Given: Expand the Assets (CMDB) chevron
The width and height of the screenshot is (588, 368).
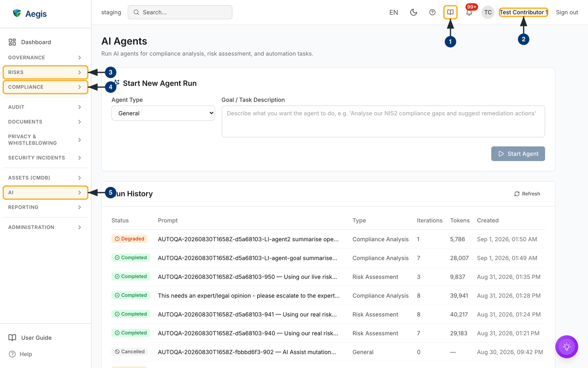Looking at the screenshot, I should click(80, 178).
